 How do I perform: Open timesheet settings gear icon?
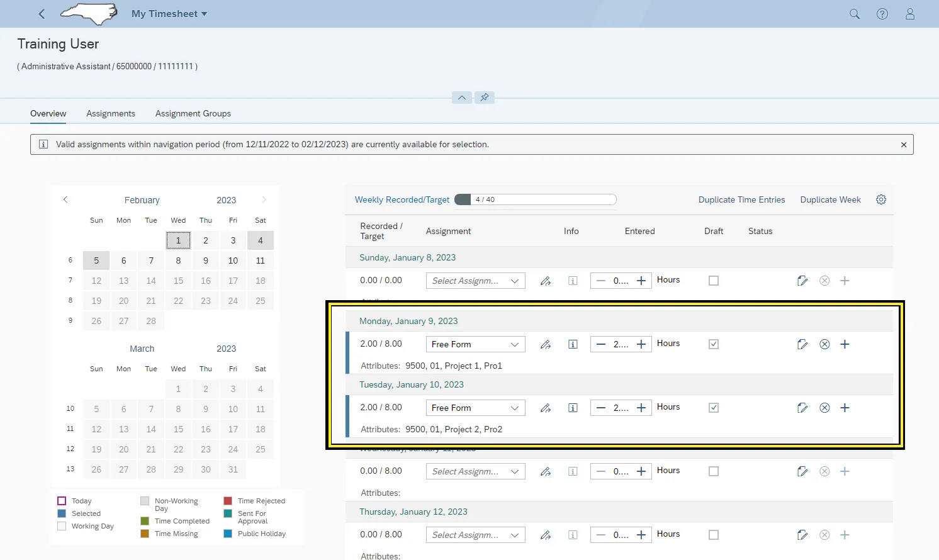pyautogui.click(x=880, y=199)
